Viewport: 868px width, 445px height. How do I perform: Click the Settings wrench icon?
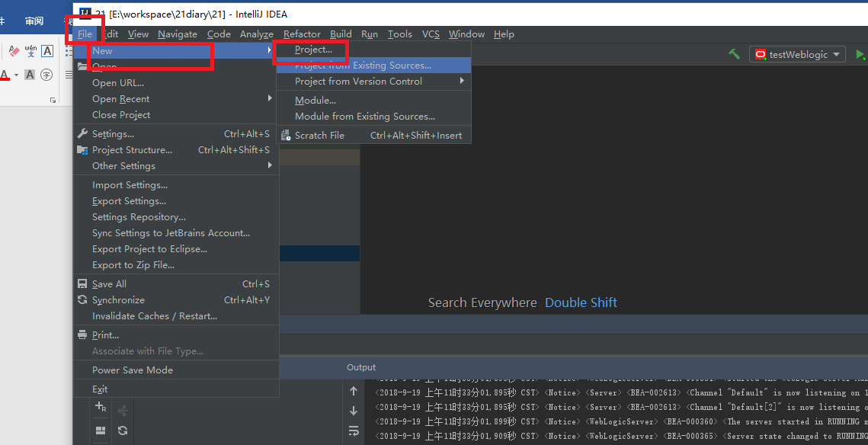(x=82, y=133)
